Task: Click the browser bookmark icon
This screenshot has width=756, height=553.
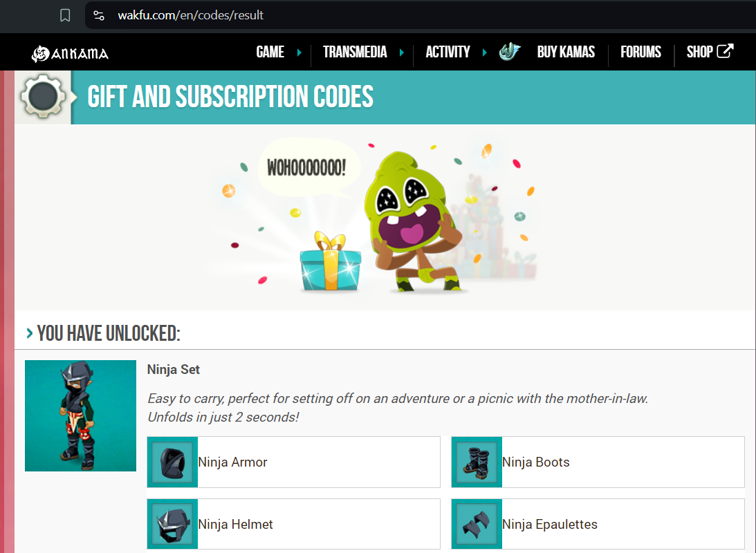Action: tap(65, 15)
